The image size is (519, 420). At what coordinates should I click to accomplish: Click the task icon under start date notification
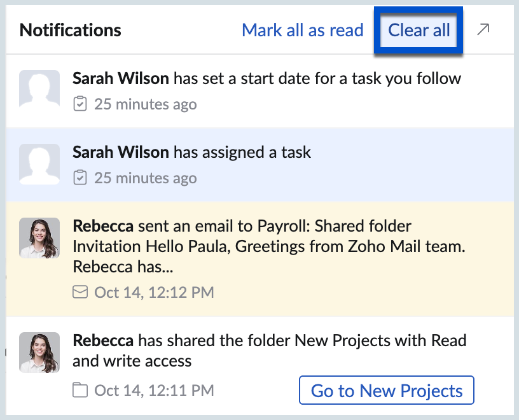80,104
